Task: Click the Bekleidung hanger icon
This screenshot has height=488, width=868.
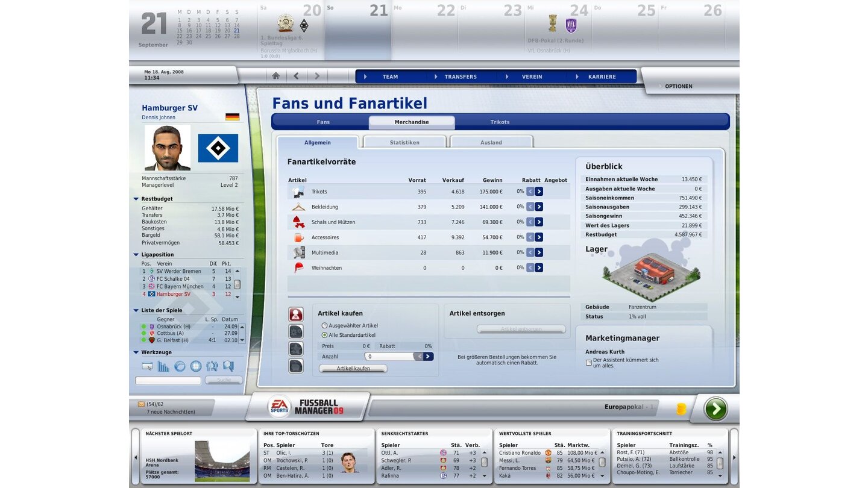Action: 298,207
